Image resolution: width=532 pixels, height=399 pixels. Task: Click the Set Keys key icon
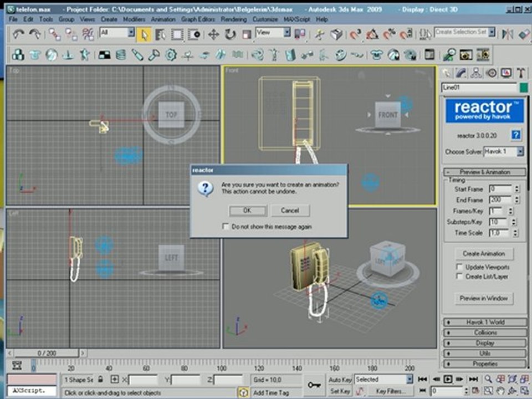pyautogui.click(x=314, y=385)
